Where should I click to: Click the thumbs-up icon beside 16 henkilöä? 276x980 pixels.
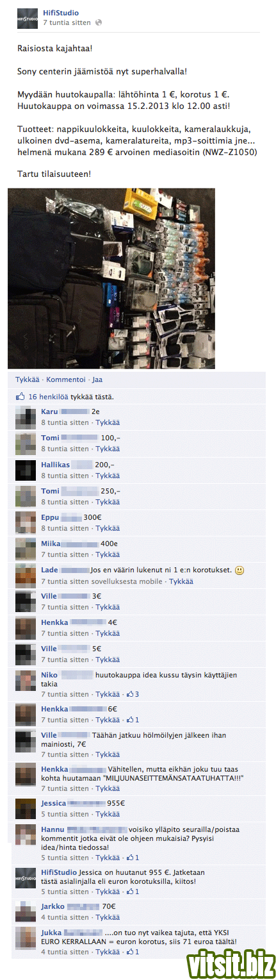click(20, 397)
